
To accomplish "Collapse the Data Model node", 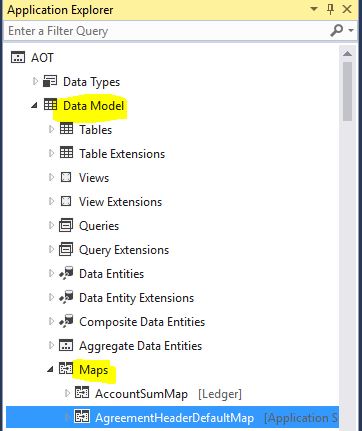I will [34, 106].
